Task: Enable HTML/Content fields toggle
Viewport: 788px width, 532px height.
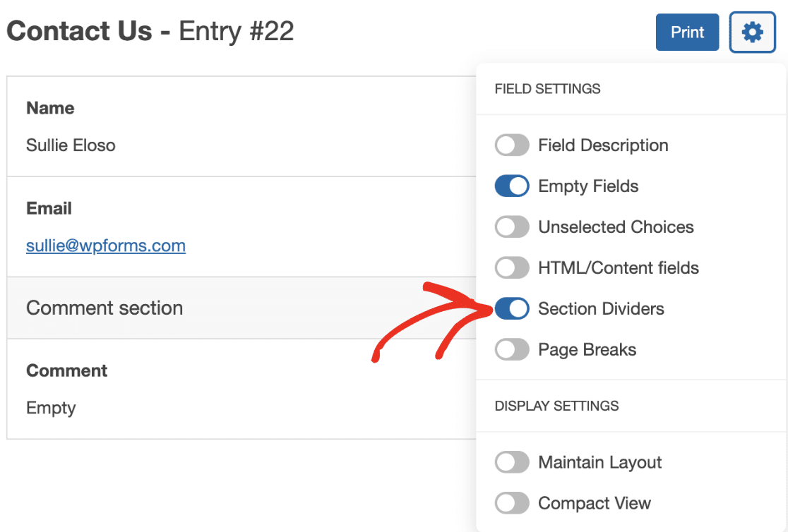Action: [512, 267]
